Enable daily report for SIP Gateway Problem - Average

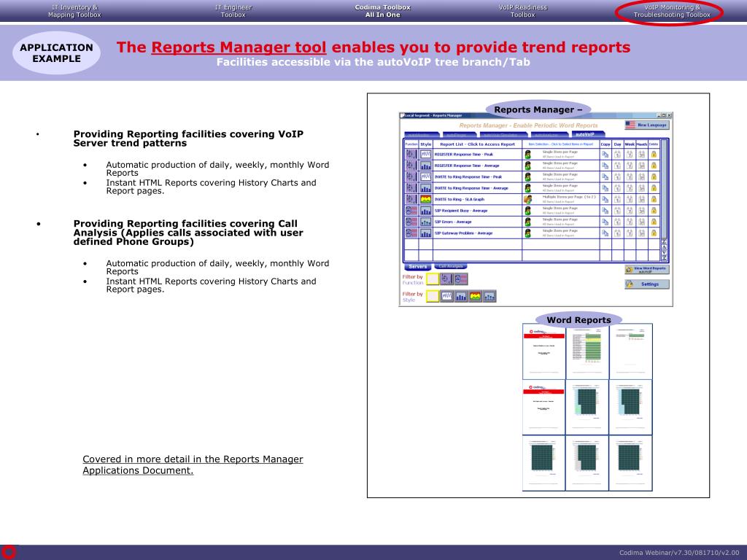coord(617,233)
